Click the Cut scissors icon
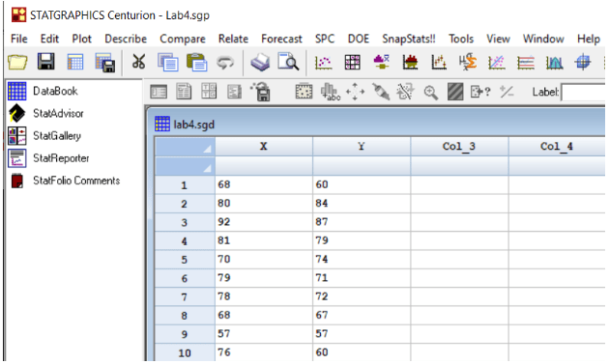The height and width of the screenshot is (364, 609). click(x=138, y=62)
